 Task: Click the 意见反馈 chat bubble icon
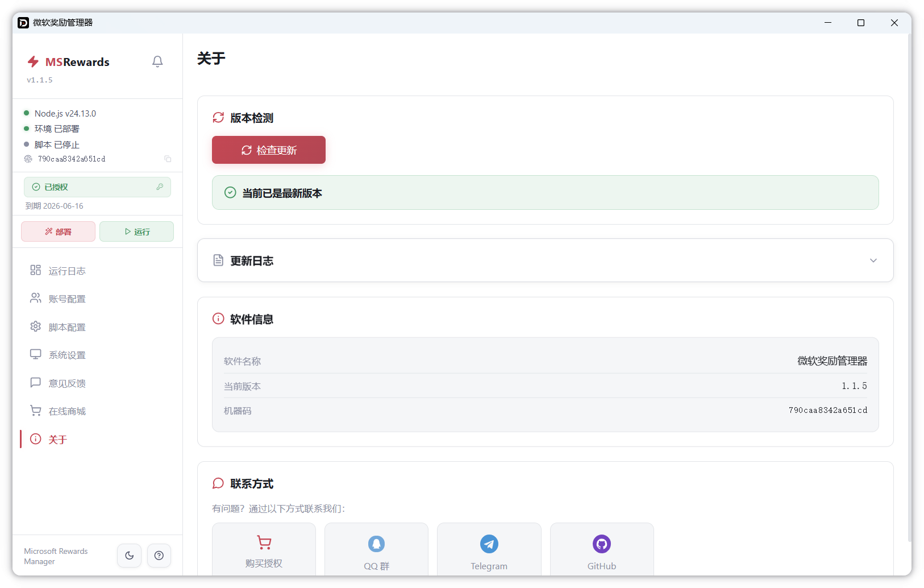point(36,383)
